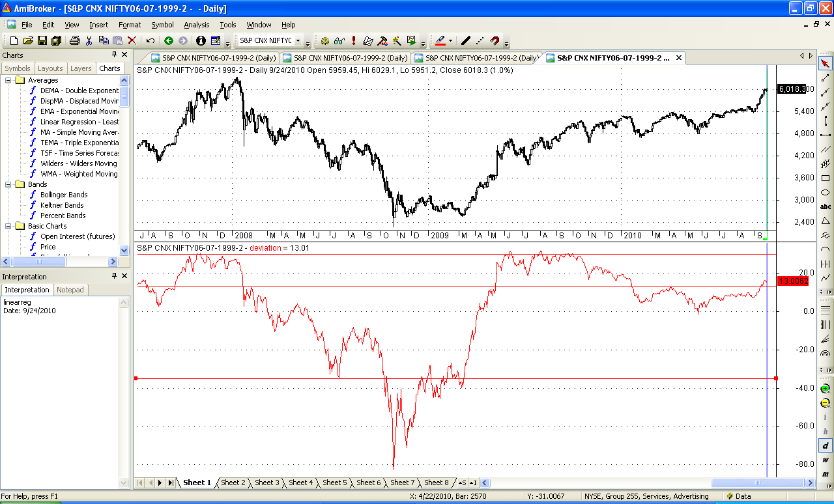
Task: Click the red X delete icon
Action: (x=132, y=40)
